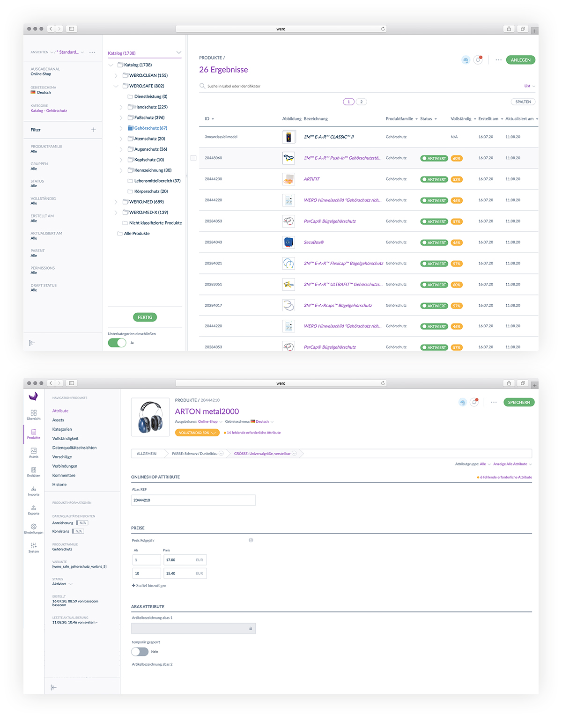The height and width of the screenshot is (728, 562).
Task: Check the checkbox for product row 20448060
Action: (x=193, y=158)
